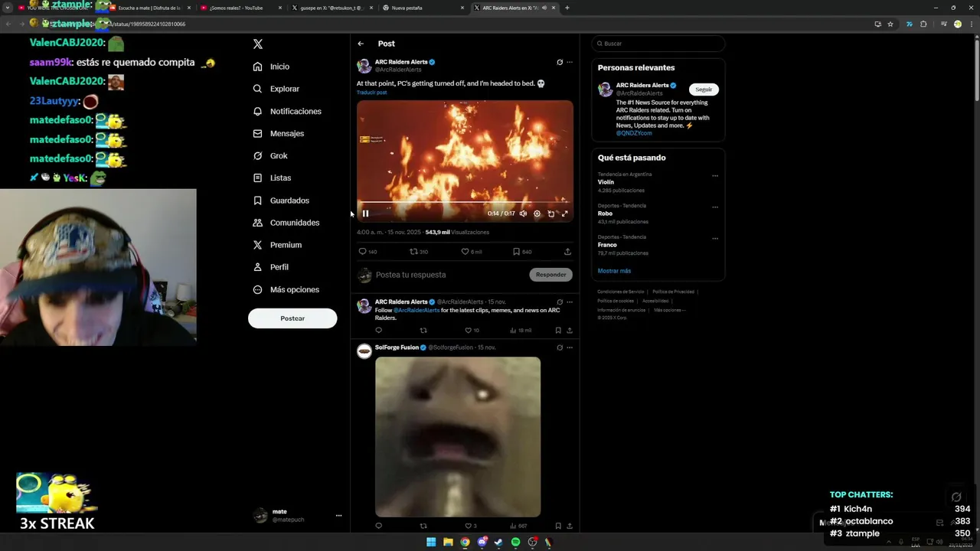980x551 pixels.
Task: Open more options on SolForge Fusion post
Action: click(x=569, y=347)
